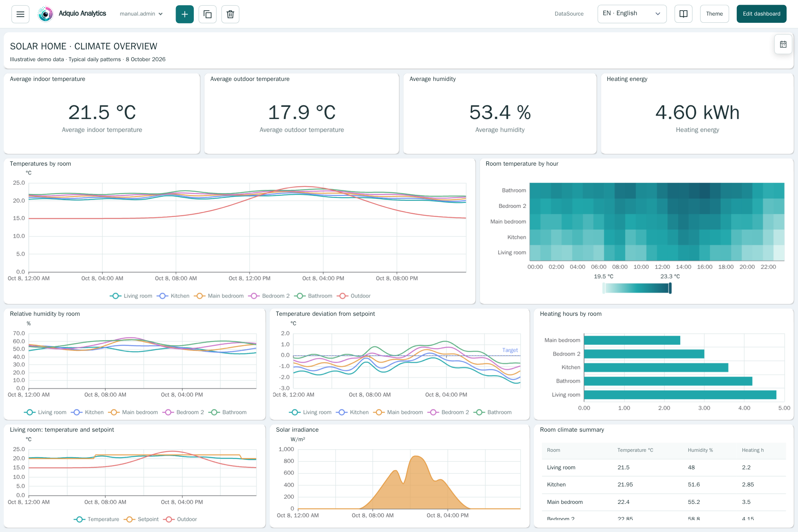The width and height of the screenshot is (798, 532).
Task: Click the Solar irradiance chart title
Action: coord(297,430)
